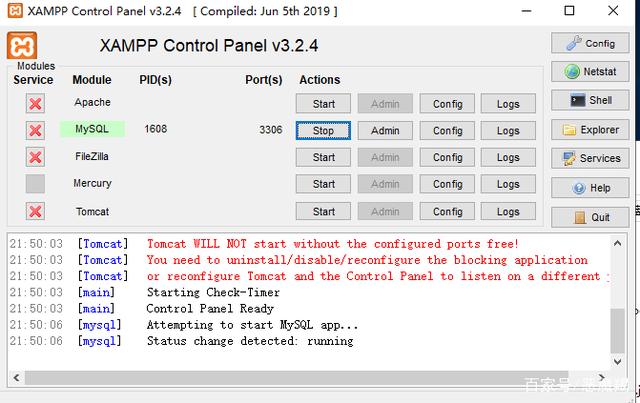The height and width of the screenshot is (403, 640).
Task: Stop the running MySQL module
Action: click(323, 130)
